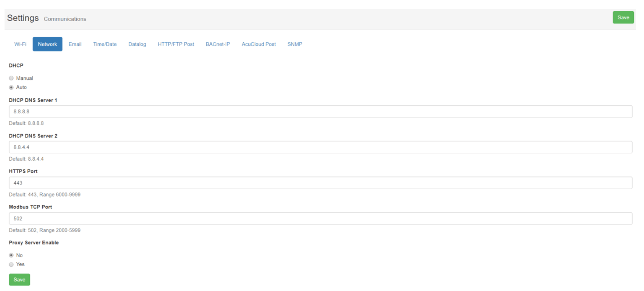Open the Time/Date tab
Screen dimensions: 644x291
(105, 44)
